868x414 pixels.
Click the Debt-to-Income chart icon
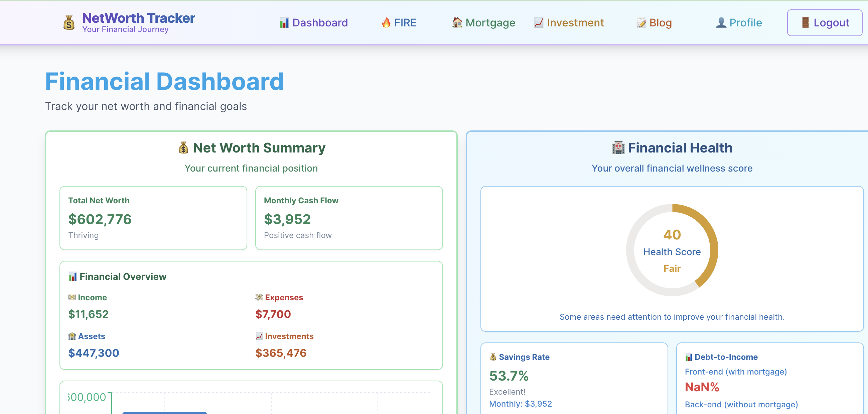[x=689, y=357]
